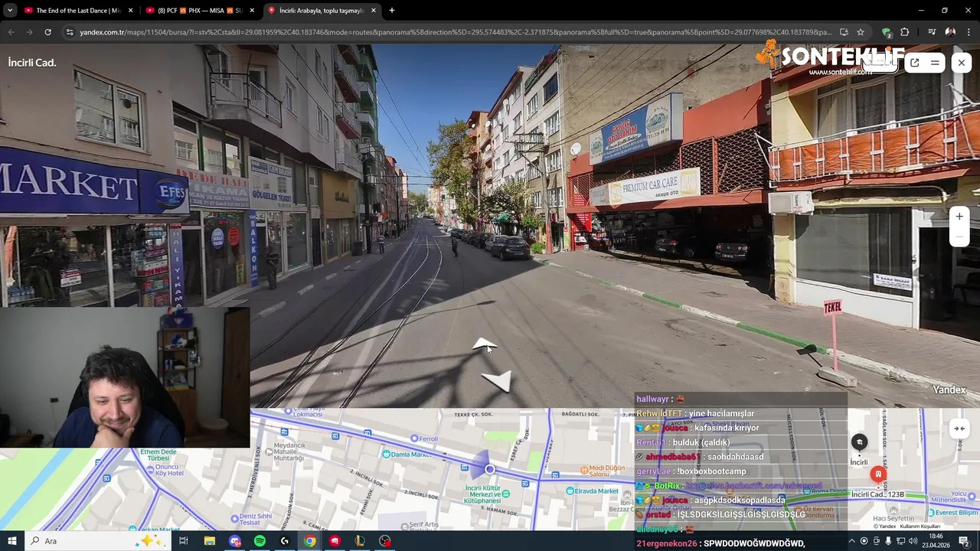Open File Explorer from the taskbar

coord(210,541)
